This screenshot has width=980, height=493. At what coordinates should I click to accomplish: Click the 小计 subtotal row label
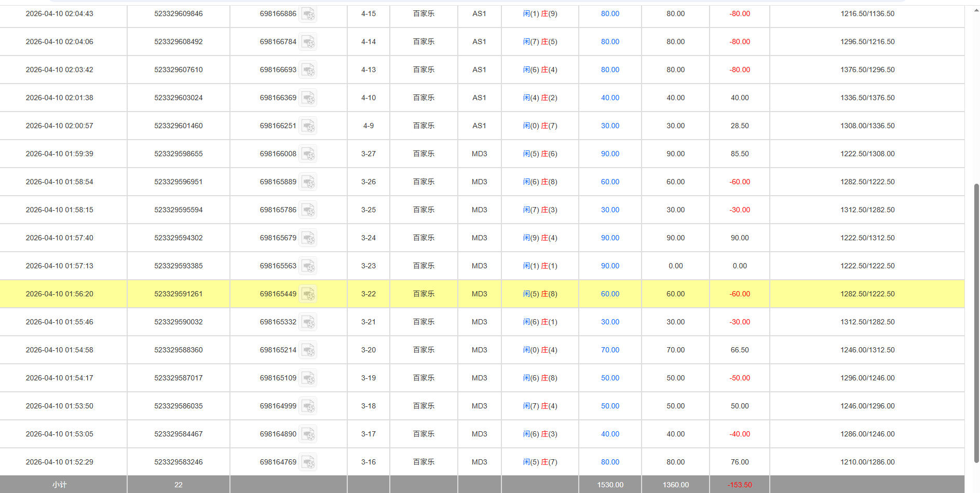(60, 485)
